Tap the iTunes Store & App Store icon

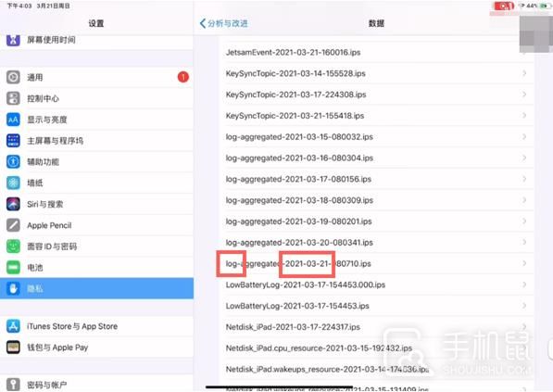click(x=13, y=326)
